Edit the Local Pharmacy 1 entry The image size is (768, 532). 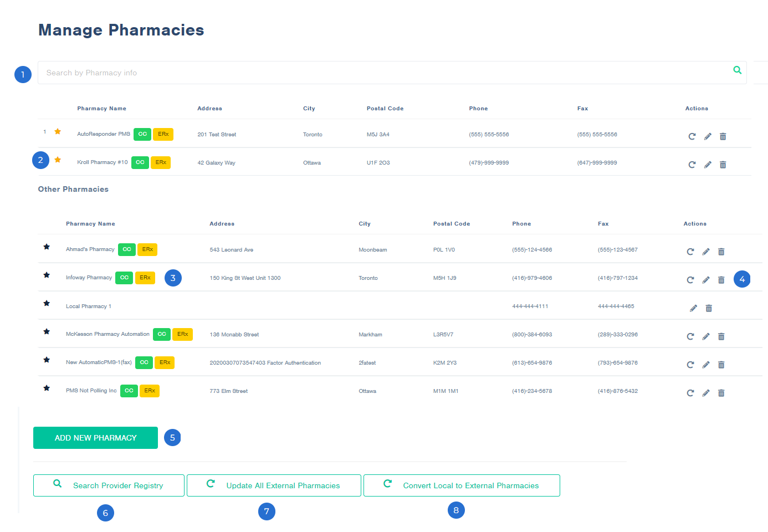(x=693, y=308)
